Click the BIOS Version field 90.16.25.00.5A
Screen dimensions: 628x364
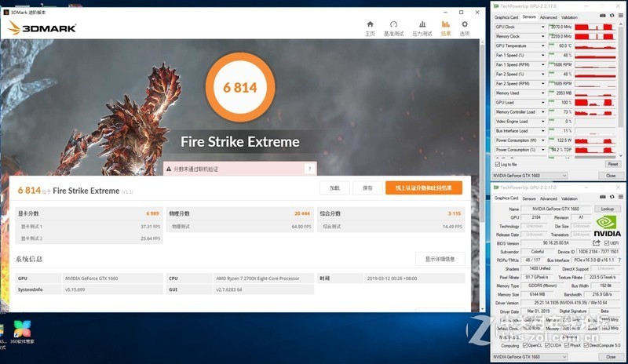(556, 243)
